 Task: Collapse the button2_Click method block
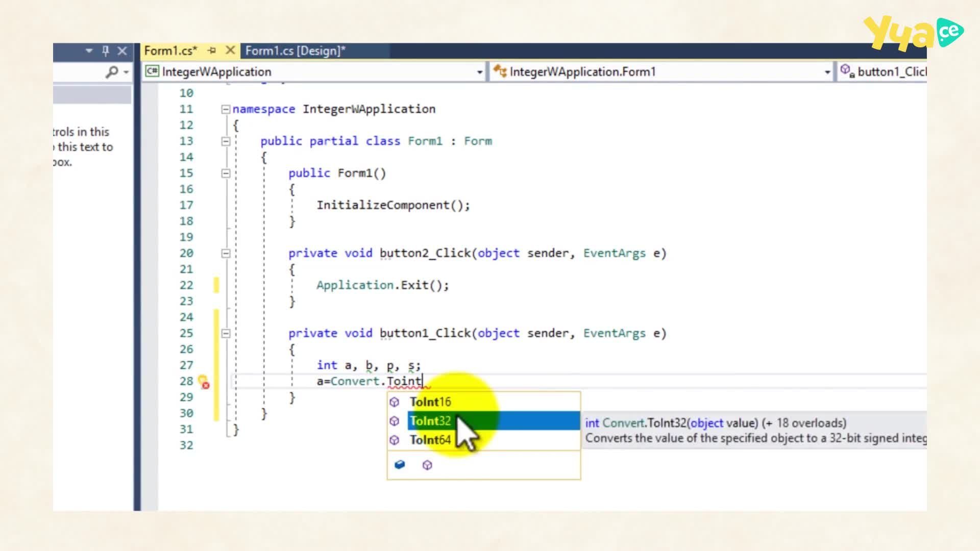pyautogui.click(x=226, y=254)
